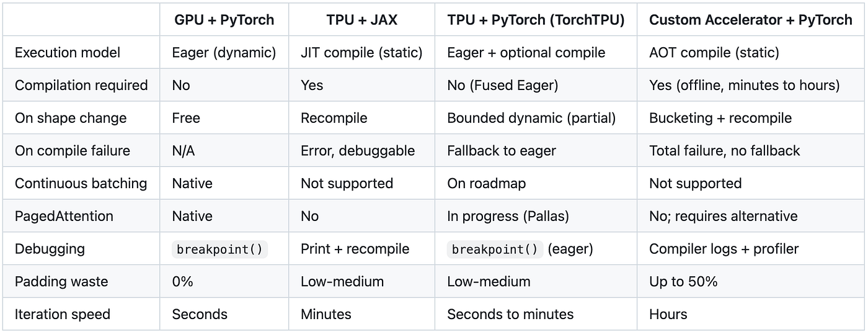Click the On shape change row label
Image resolution: width=868 pixels, height=334 pixels.
(71, 118)
